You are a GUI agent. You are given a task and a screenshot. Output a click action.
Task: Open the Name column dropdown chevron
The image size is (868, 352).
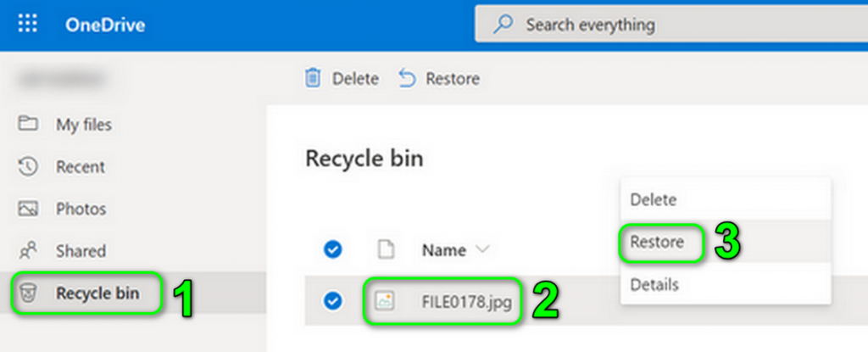click(x=482, y=250)
